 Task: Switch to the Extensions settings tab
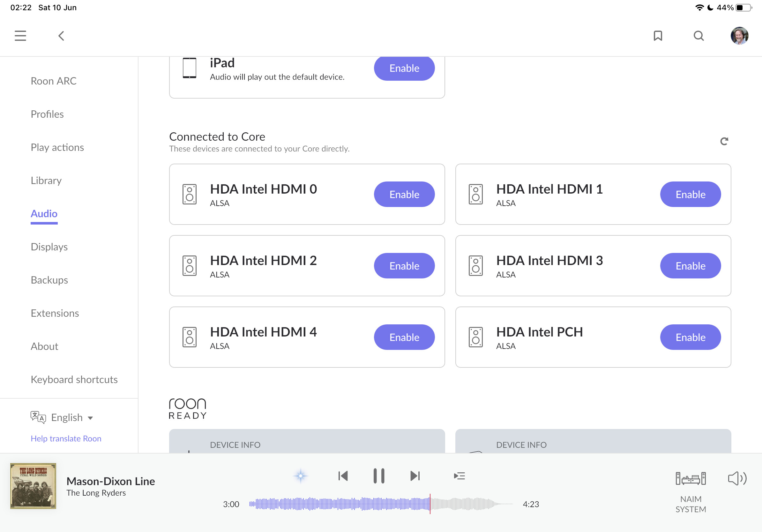click(55, 313)
